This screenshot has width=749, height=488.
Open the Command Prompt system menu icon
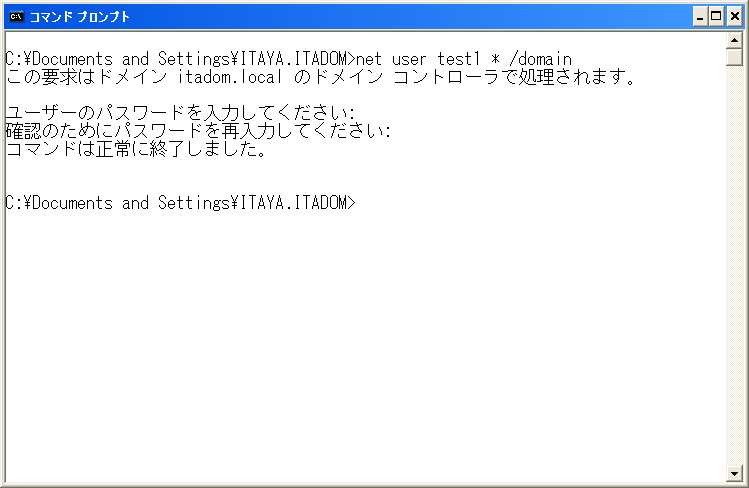pos(16,17)
